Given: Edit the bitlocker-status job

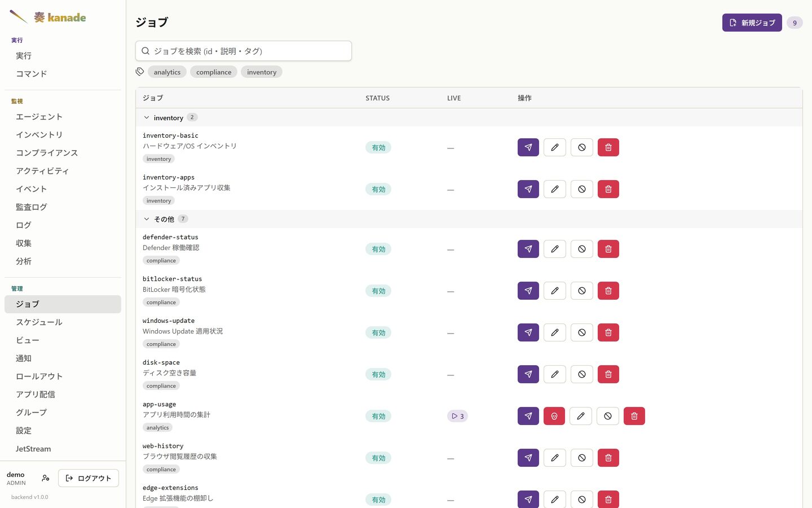Looking at the screenshot, I should (x=555, y=291).
